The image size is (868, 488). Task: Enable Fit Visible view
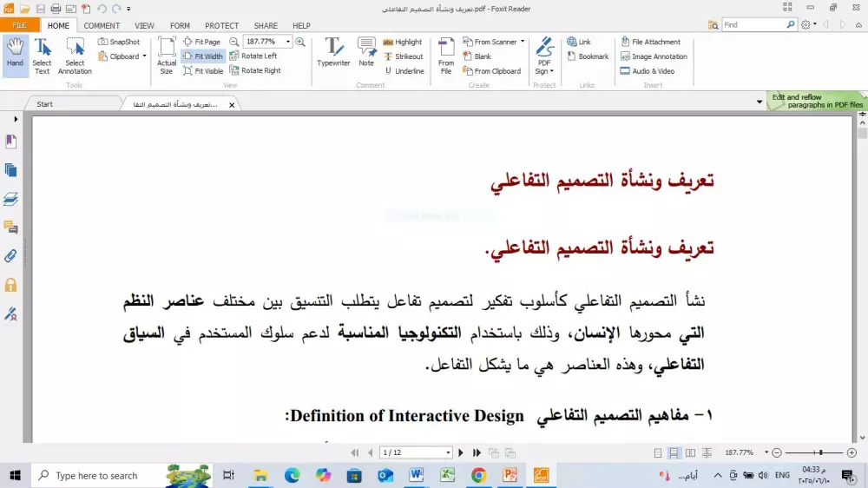pos(203,71)
